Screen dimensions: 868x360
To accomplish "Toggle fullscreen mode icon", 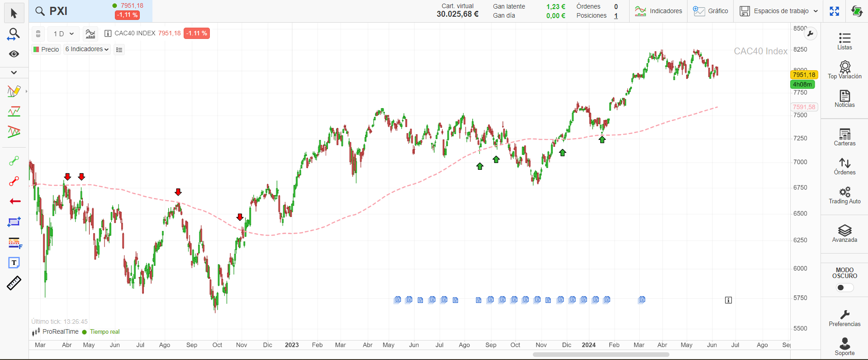I will pos(835,11).
